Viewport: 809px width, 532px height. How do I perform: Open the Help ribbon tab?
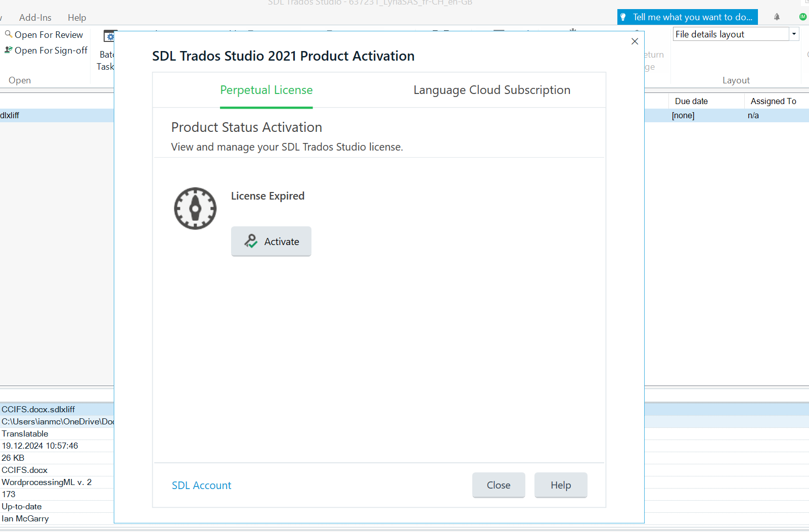pyautogui.click(x=77, y=18)
